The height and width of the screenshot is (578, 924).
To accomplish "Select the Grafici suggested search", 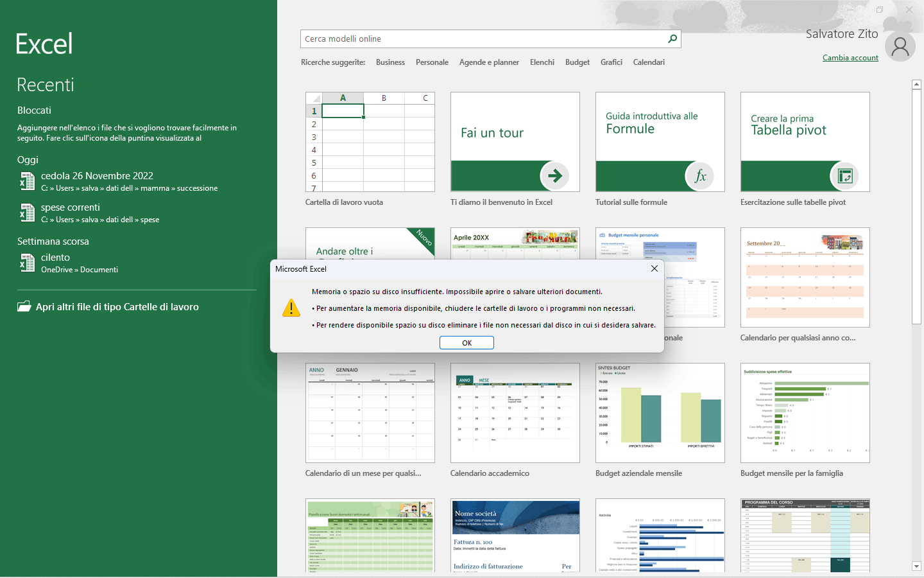I will (x=612, y=62).
